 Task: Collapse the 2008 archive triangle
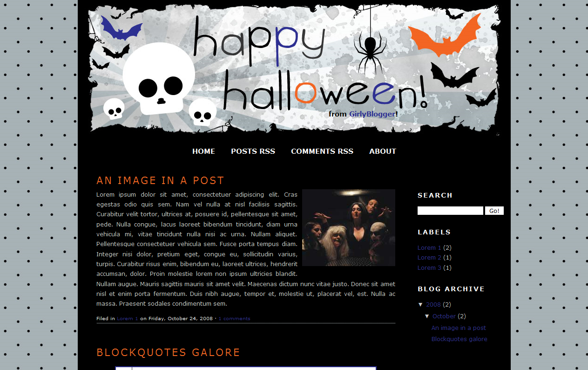click(x=421, y=305)
